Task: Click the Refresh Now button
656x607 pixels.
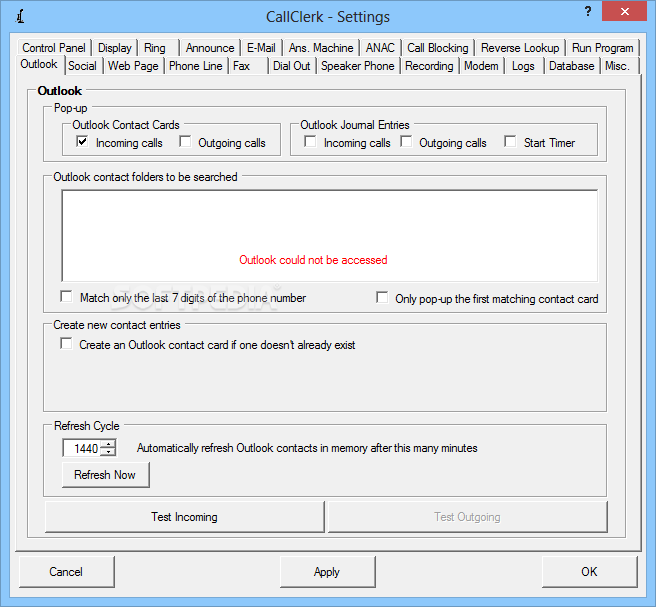Action: click(x=105, y=475)
